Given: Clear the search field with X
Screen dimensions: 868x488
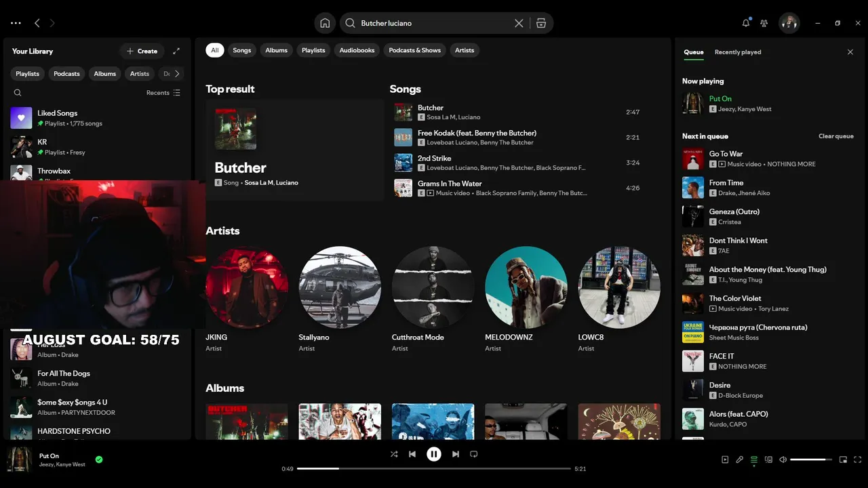Looking at the screenshot, I should 519,23.
